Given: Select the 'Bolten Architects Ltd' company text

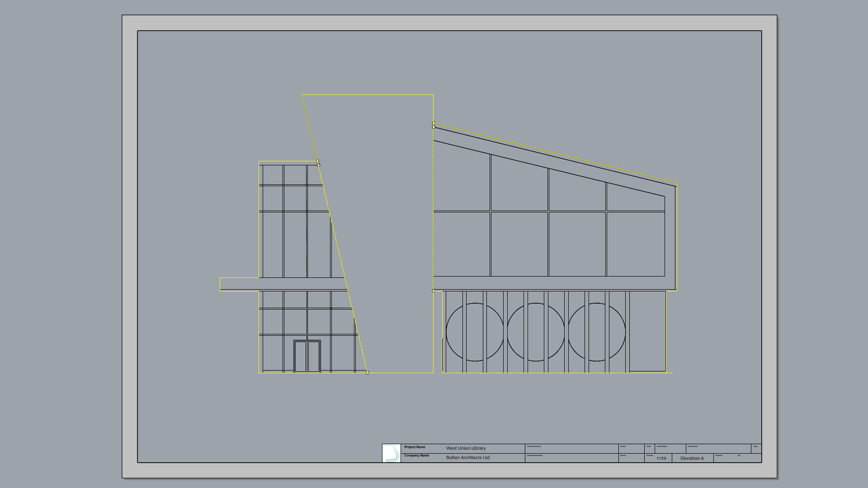Looking at the screenshot, I should pos(467,458).
